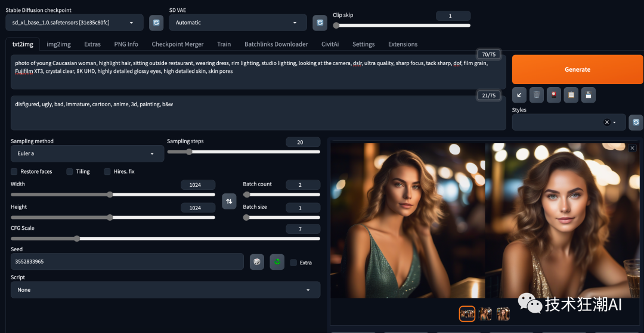This screenshot has height=333, width=644.
Task: Click the Batch size value field
Action: point(303,208)
